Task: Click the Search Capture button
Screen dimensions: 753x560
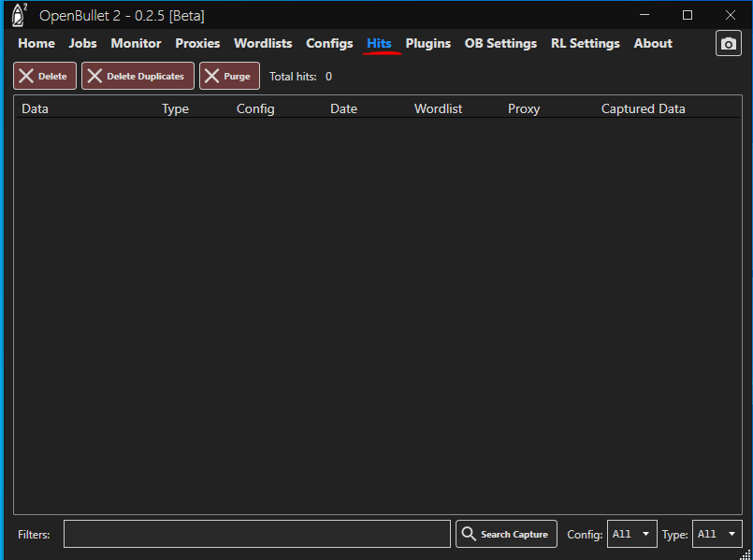Action: pyautogui.click(x=506, y=534)
